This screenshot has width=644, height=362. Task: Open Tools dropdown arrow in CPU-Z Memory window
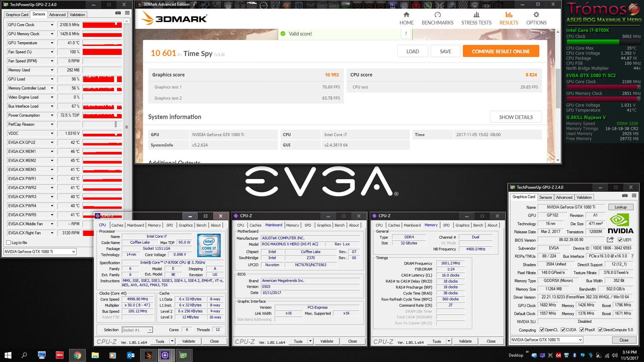[x=449, y=341]
